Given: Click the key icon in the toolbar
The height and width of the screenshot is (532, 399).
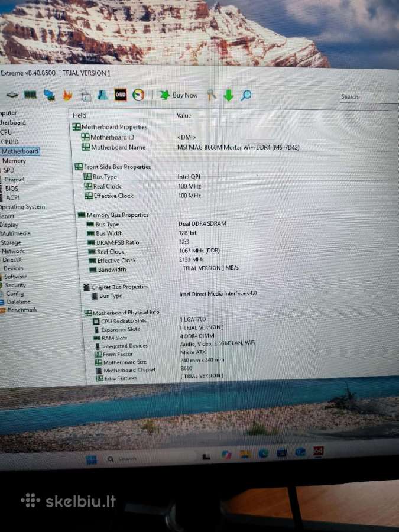Looking at the screenshot, I should pyautogui.click(x=212, y=95).
